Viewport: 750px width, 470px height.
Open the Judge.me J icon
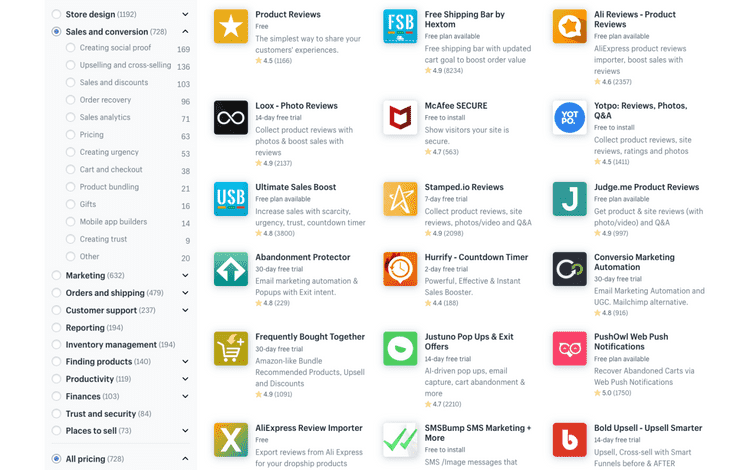[570, 198]
